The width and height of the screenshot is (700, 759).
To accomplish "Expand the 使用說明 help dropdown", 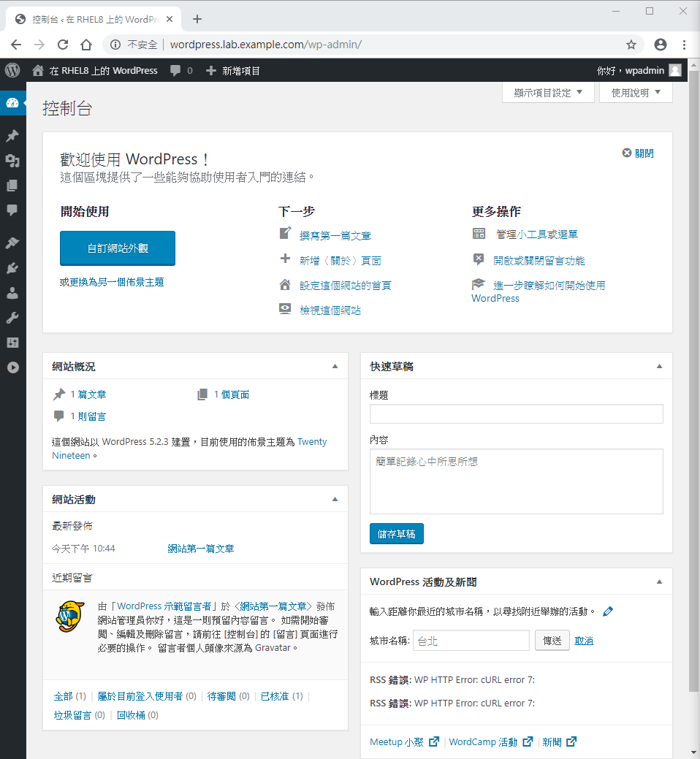I will tap(636, 93).
